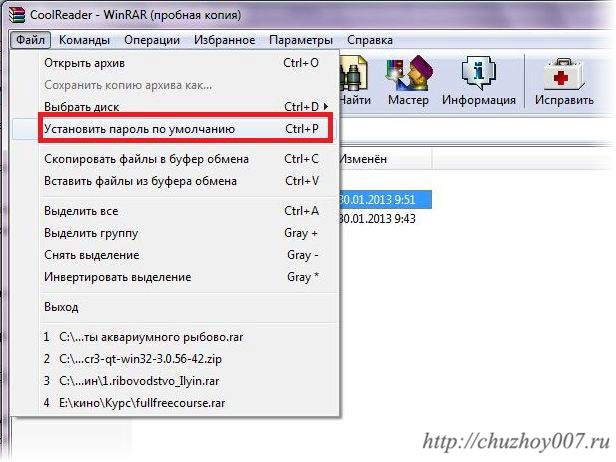Expand the Выбрать диск submenu arrow
Screen dimensions: 616x462
tap(326, 106)
